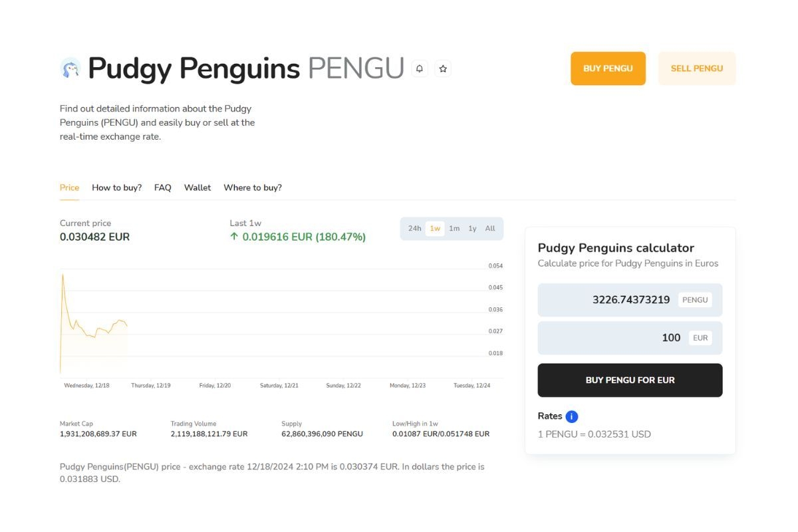
Task: Open the Where to buy? tab
Action: tap(253, 187)
